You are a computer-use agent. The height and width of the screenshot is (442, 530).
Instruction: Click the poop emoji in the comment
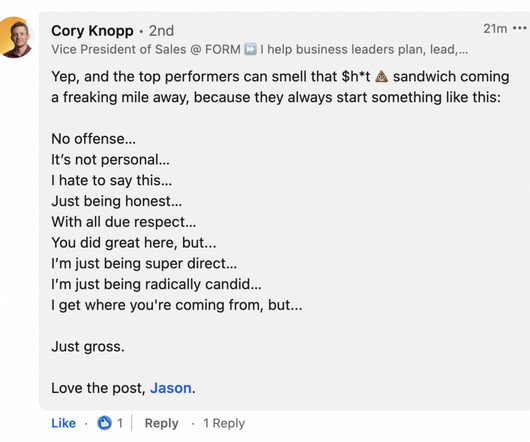pos(382,77)
